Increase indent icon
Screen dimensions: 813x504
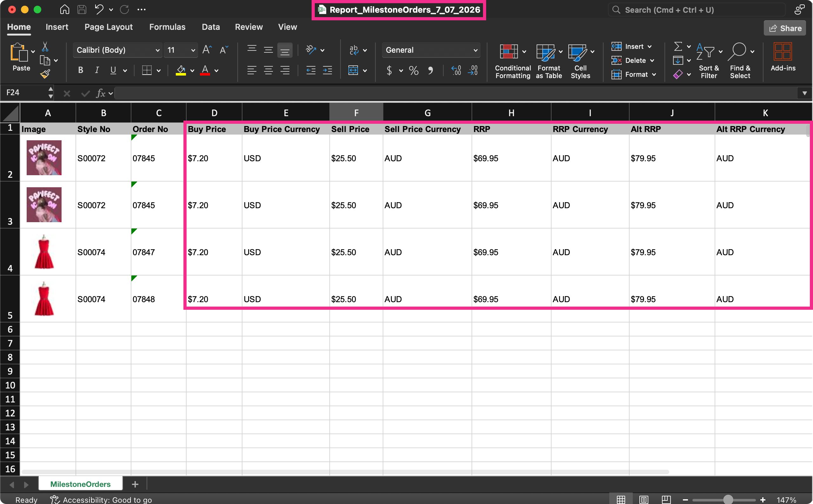pos(327,70)
